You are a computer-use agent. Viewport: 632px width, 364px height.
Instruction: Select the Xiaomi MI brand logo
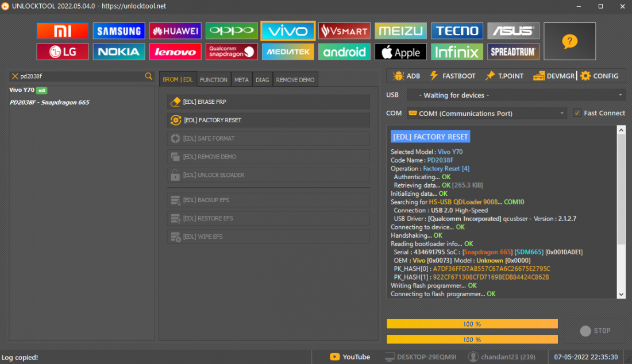point(63,31)
